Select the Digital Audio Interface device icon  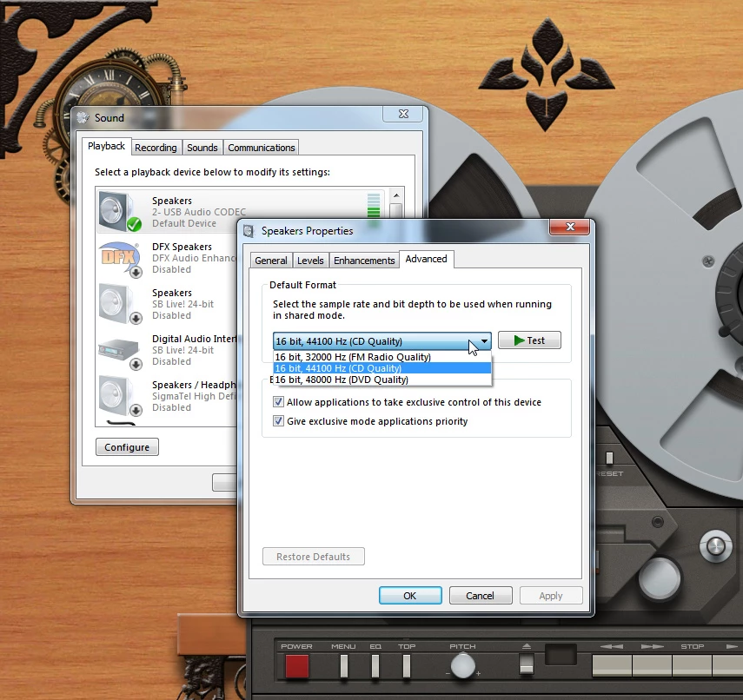pos(120,353)
